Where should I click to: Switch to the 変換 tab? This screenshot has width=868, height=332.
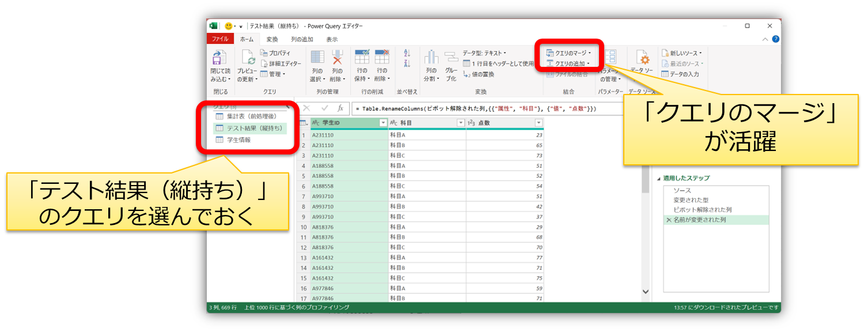[x=272, y=39]
